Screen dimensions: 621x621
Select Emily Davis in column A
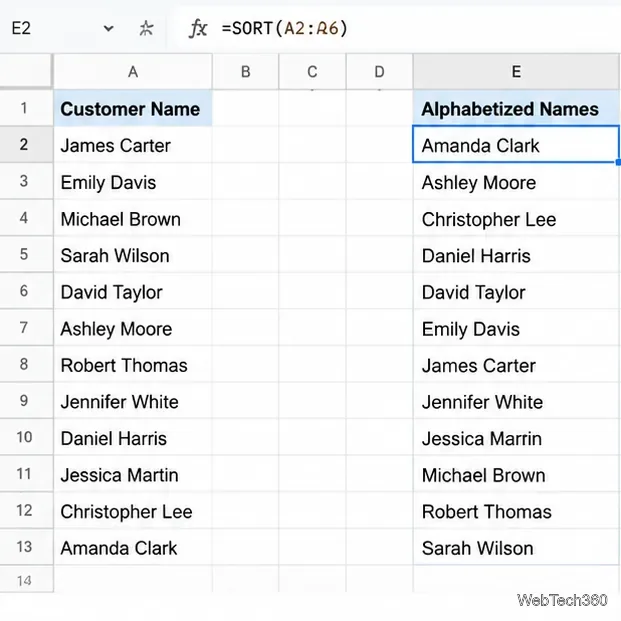click(133, 182)
